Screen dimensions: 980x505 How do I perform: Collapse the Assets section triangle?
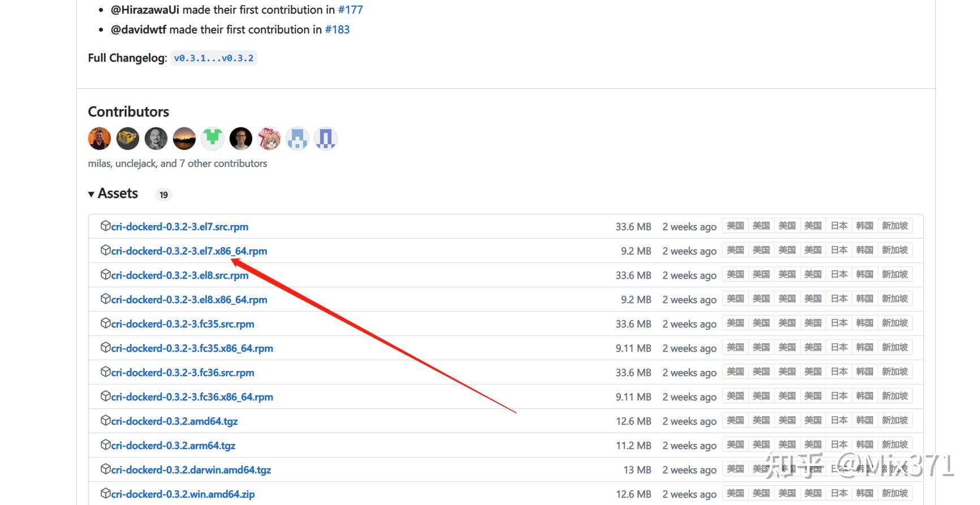point(91,194)
